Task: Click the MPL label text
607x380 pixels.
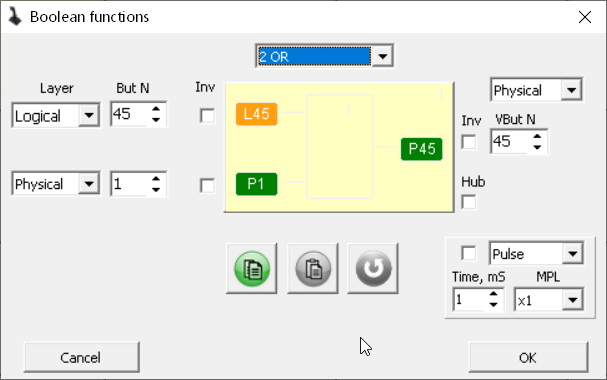Action: pyautogui.click(x=548, y=277)
